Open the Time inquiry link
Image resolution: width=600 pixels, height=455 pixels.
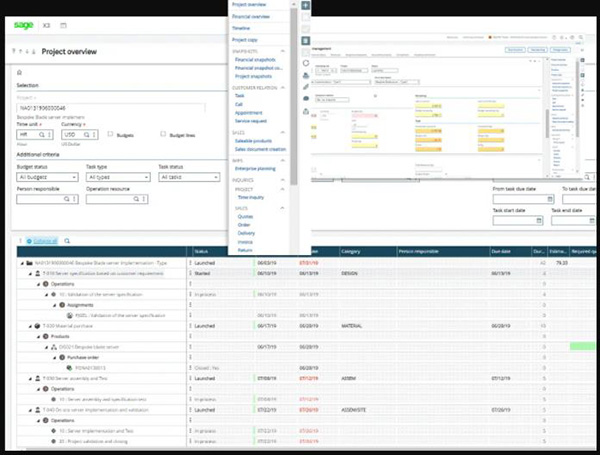pos(251,197)
